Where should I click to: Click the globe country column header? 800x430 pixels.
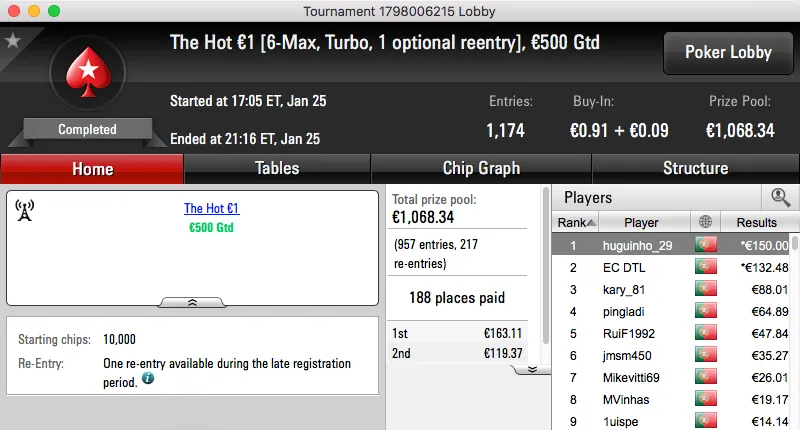704,222
